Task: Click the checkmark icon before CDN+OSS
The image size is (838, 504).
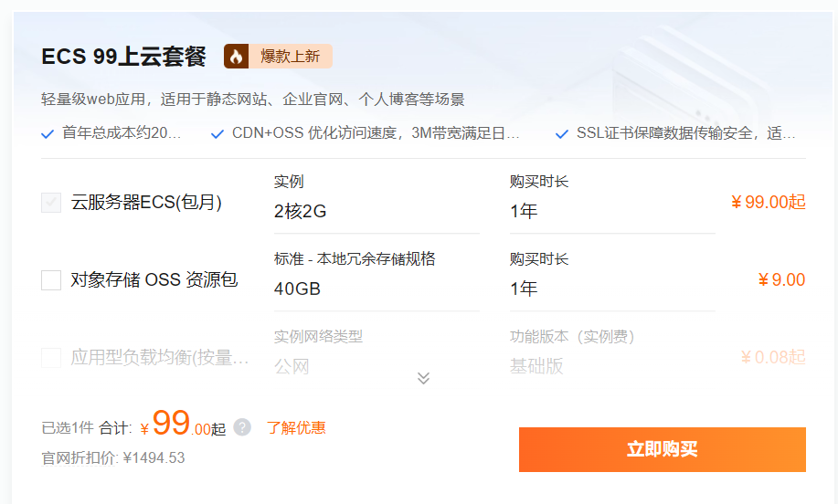Action: point(217,134)
